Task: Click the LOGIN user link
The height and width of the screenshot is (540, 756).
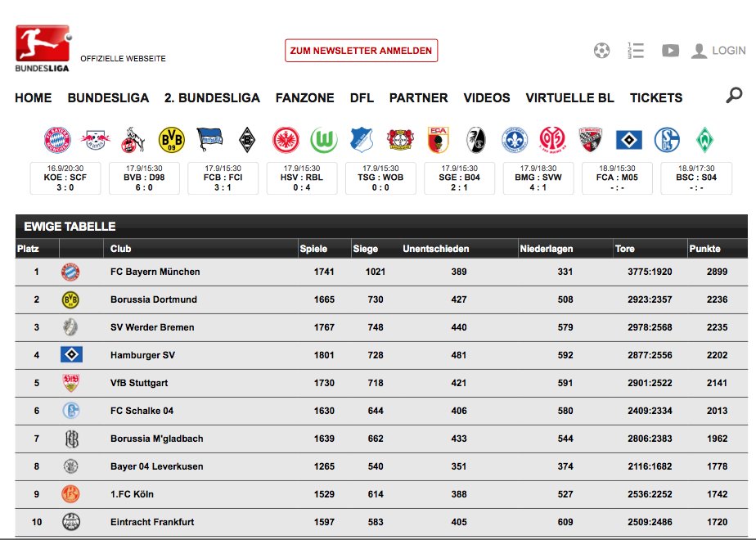Action: click(x=718, y=50)
